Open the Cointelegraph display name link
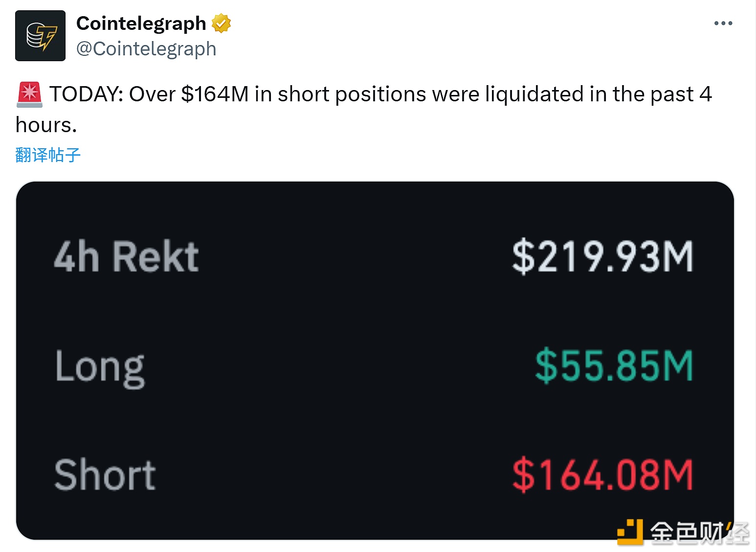This screenshot has width=756, height=552. [141, 23]
